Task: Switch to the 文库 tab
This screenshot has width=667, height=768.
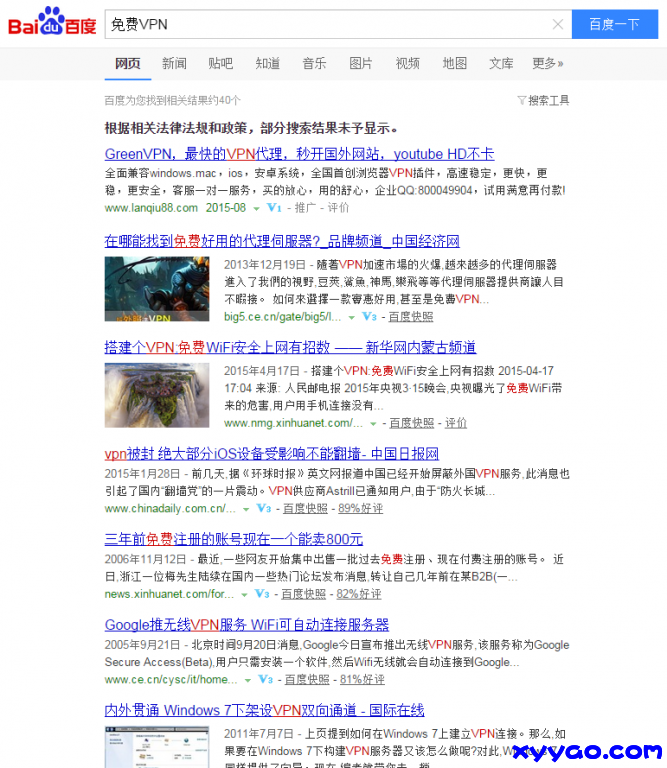Action: pyautogui.click(x=501, y=63)
